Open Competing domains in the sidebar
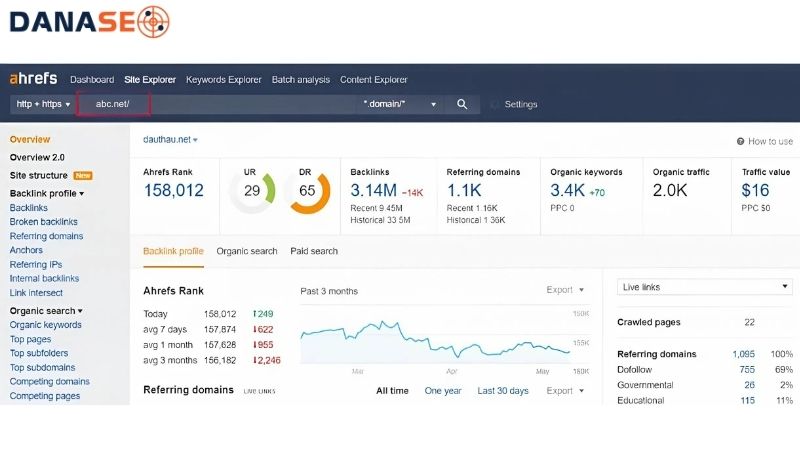This screenshot has height=450, width=800. [x=49, y=381]
